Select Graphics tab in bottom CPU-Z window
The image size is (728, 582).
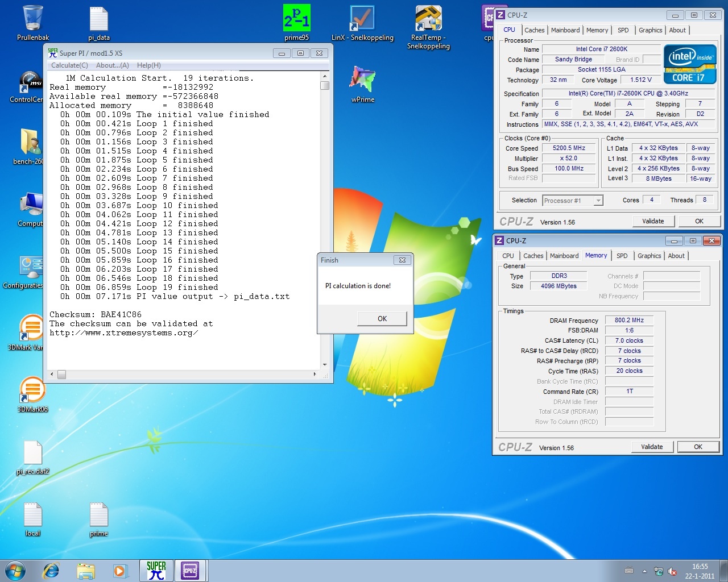650,256
